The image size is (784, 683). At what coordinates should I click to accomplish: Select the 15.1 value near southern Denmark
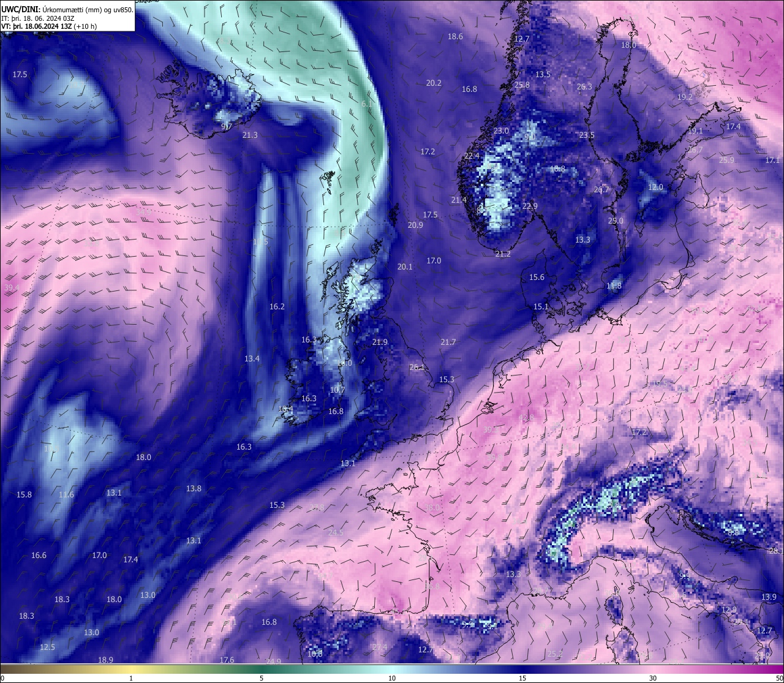pyautogui.click(x=541, y=307)
